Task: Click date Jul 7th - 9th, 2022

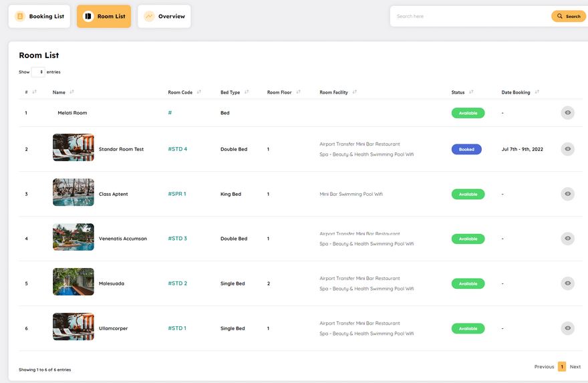Action: pyautogui.click(x=523, y=149)
